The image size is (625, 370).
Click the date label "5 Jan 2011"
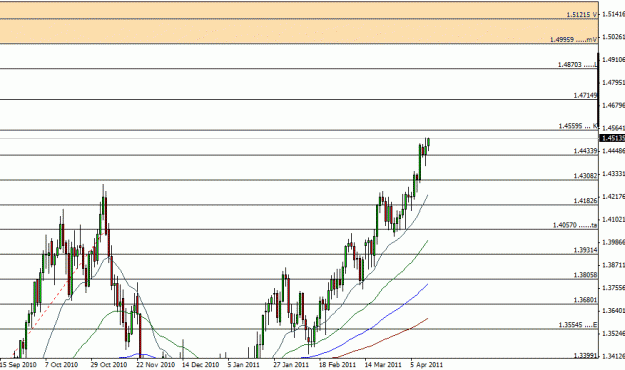[x=244, y=364]
